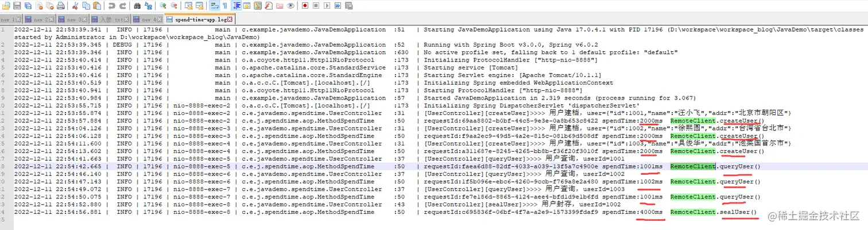Run macro multiple times icon
The image size is (868, 230).
(x=338, y=6)
